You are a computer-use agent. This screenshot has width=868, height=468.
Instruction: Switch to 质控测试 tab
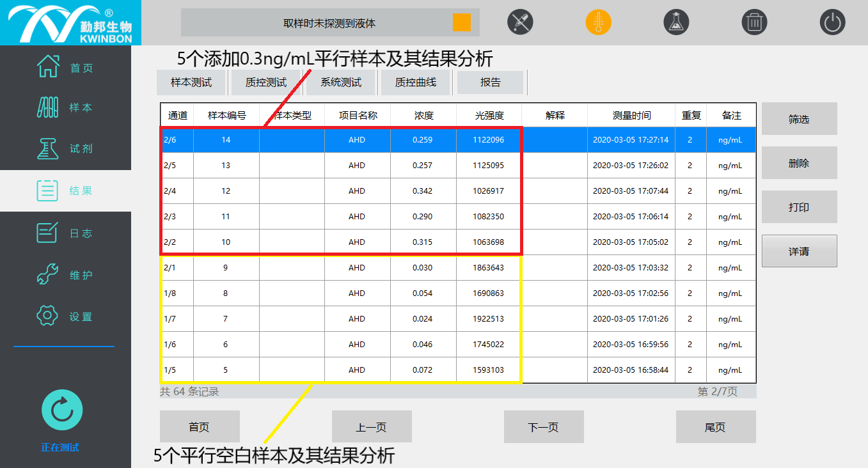click(266, 82)
